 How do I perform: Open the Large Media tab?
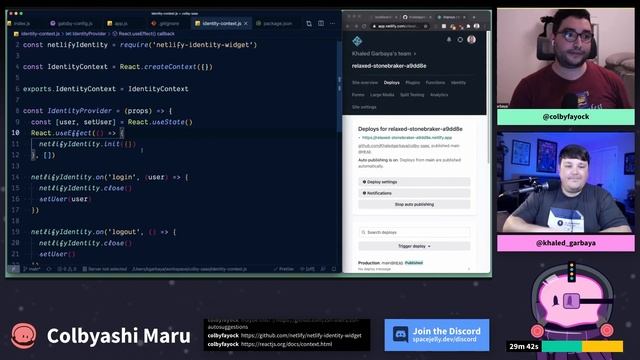pyautogui.click(x=382, y=95)
